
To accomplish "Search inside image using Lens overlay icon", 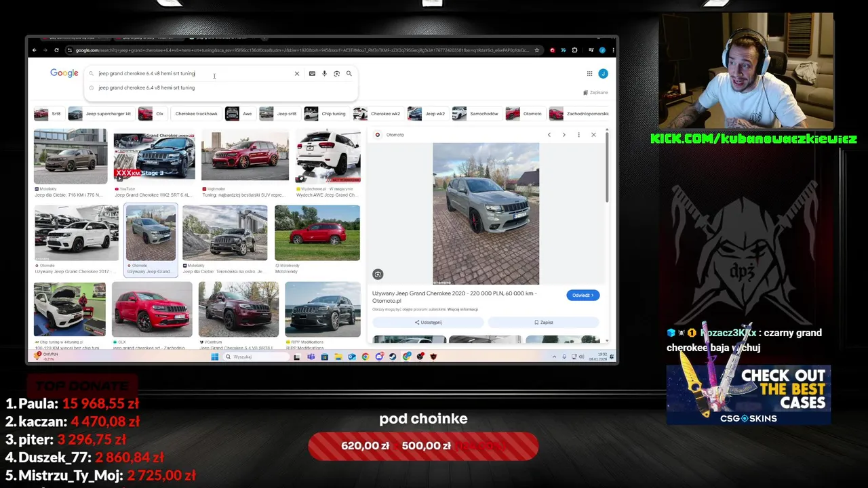I will pos(378,274).
